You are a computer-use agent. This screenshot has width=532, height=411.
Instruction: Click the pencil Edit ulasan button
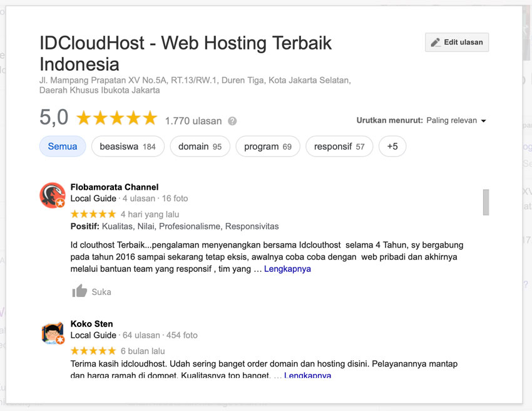coord(457,43)
